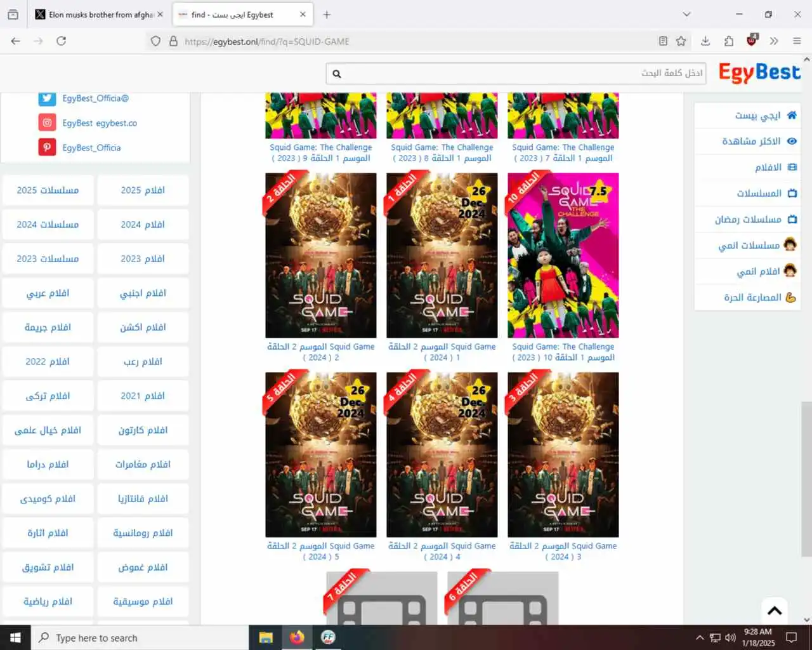Show hidden system tray icons

click(x=700, y=637)
